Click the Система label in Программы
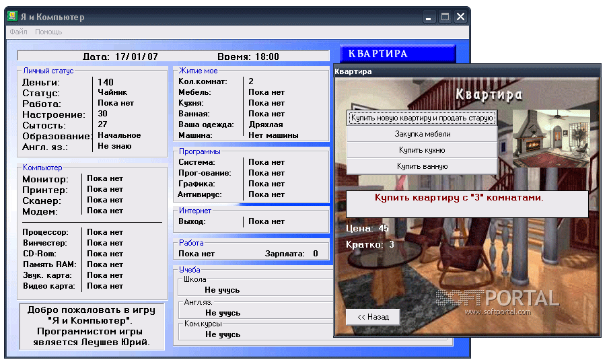Image resolution: width=609 pixels, height=364 pixels. click(x=196, y=162)
